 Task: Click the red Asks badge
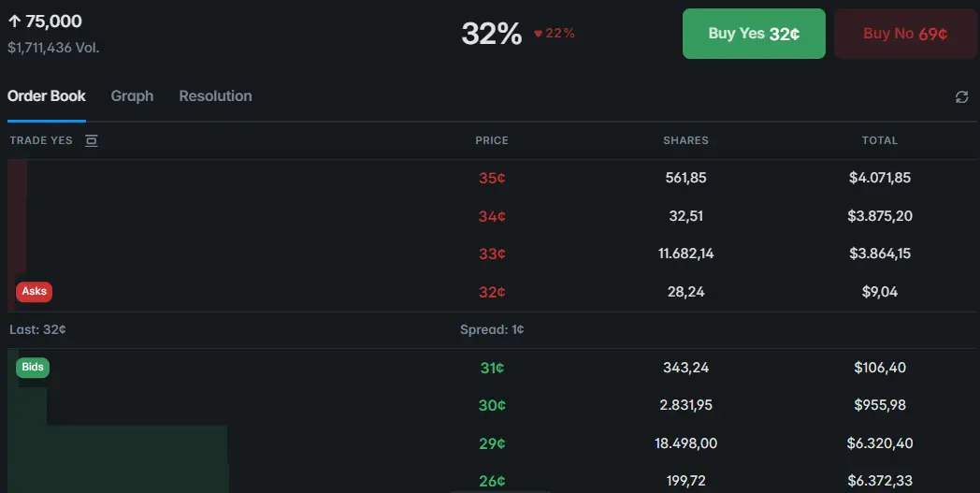[34, 292]
